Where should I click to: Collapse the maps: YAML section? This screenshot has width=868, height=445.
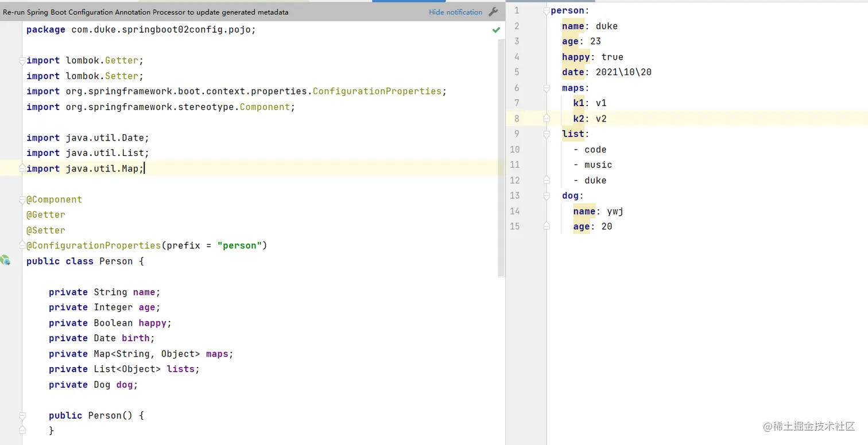click(547, 88)
